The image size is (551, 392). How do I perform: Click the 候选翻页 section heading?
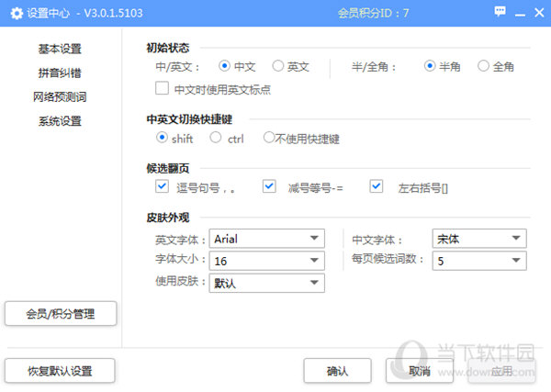tap(168, 169)
